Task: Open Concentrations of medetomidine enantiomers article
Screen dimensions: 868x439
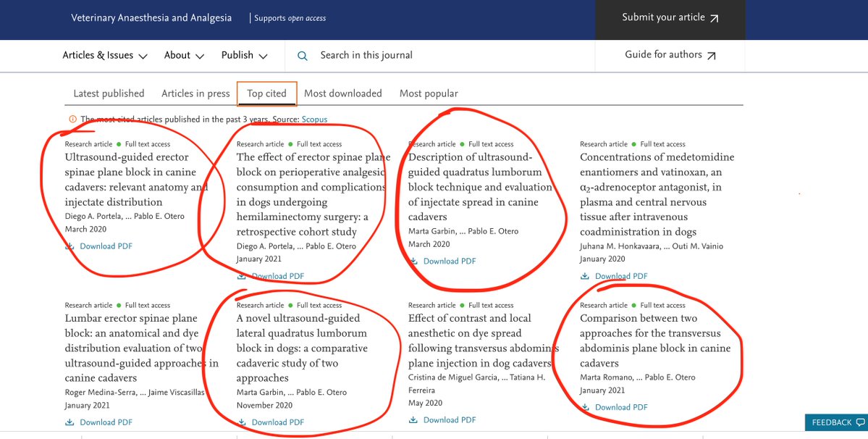Action: [657, 195]
